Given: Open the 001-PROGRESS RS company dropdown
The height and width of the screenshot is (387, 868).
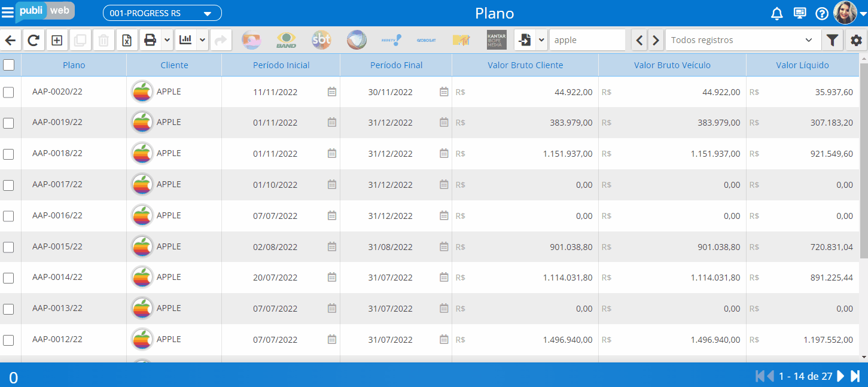Looking at the screenshot, I should click(x=162, y=13).
